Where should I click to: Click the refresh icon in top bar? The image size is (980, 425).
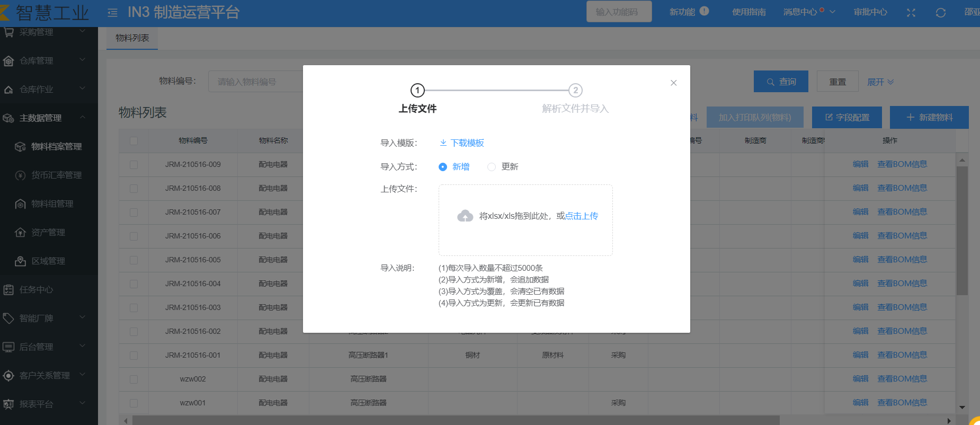click(x=940, y=13)
